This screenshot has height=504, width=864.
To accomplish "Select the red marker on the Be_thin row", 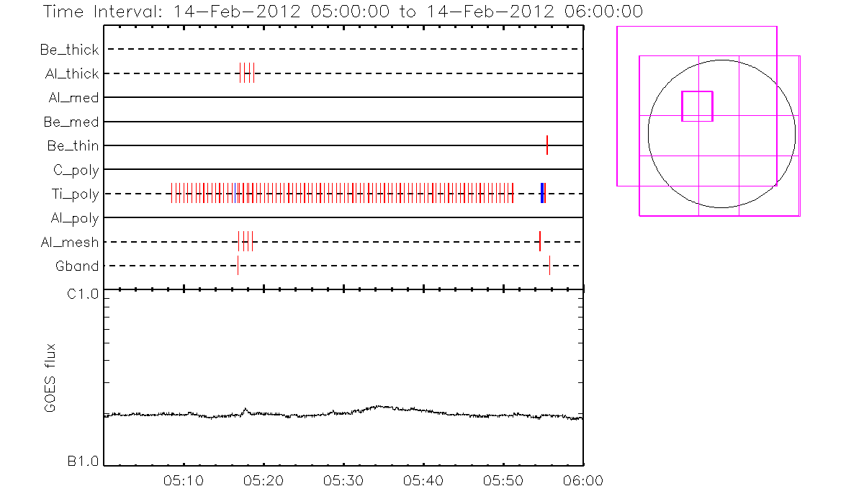I will click(x=547, y=145).
